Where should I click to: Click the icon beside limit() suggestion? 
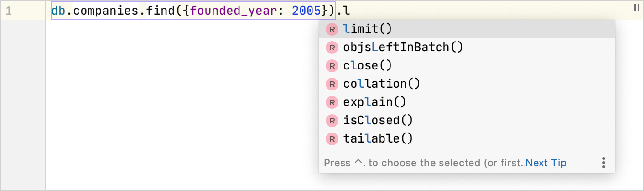(332, 29)
